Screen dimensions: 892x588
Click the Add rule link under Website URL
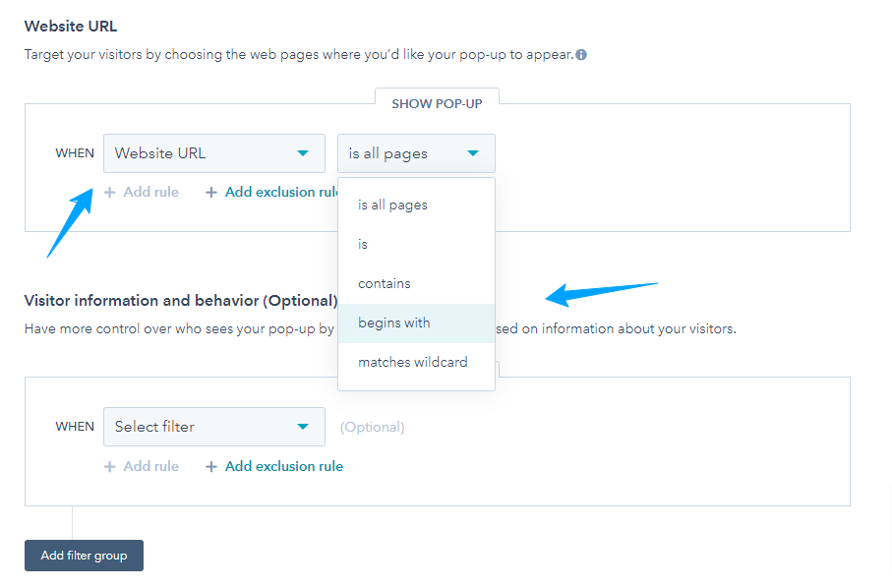click(149, 192)
